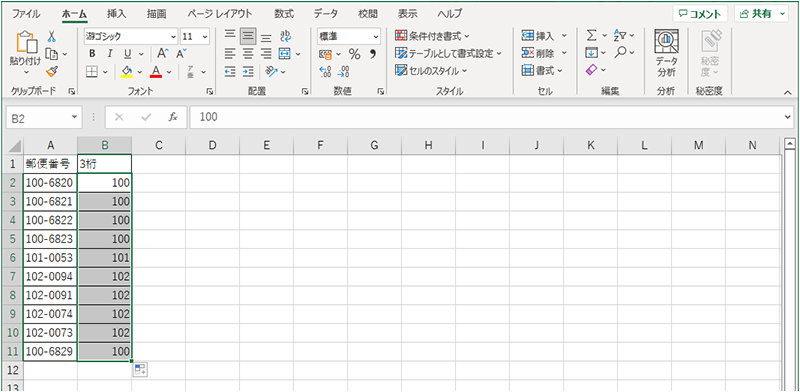Open the font color dropdown arrow
The image size is (800, 392).
169,71
